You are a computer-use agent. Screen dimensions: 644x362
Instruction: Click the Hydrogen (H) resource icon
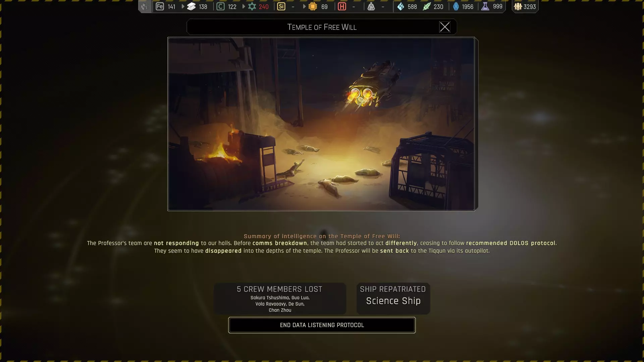pyautogui.click(x=342, y=6)
